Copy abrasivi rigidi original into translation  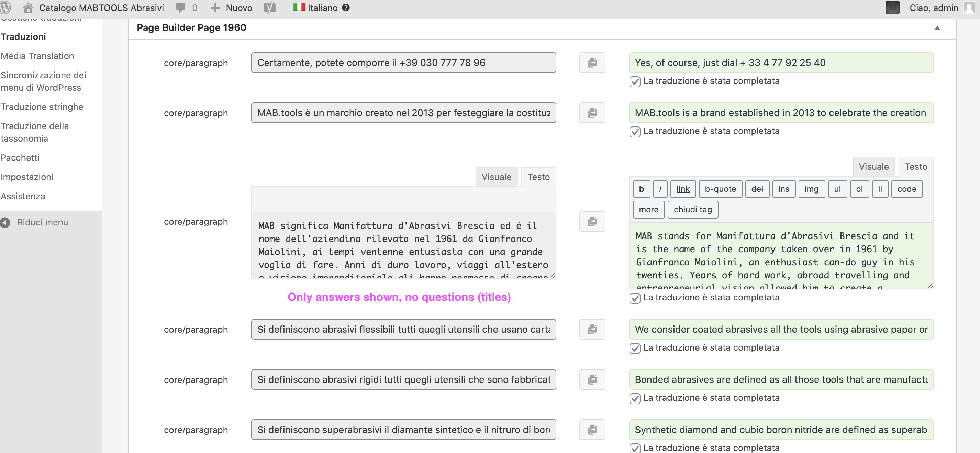click(x=592, y=379)
